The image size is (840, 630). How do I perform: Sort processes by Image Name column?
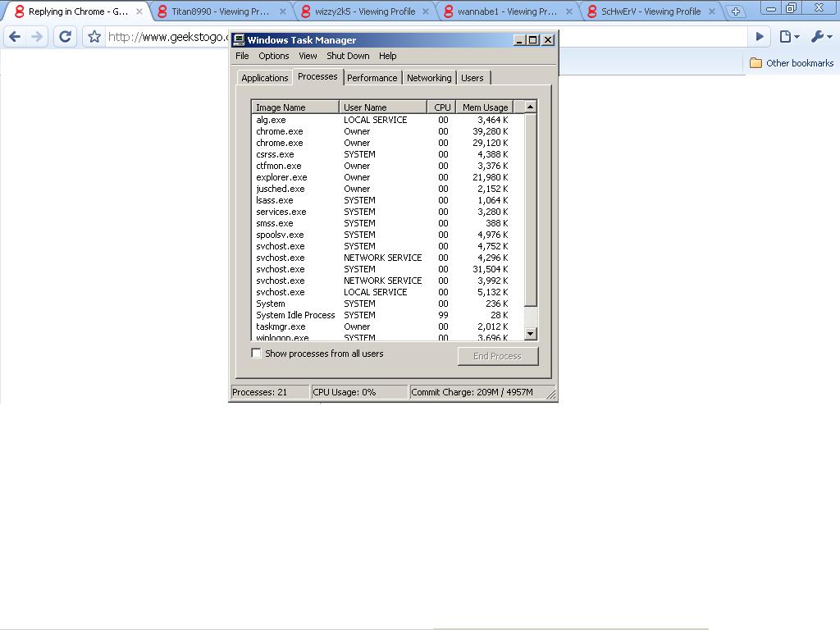295,107
